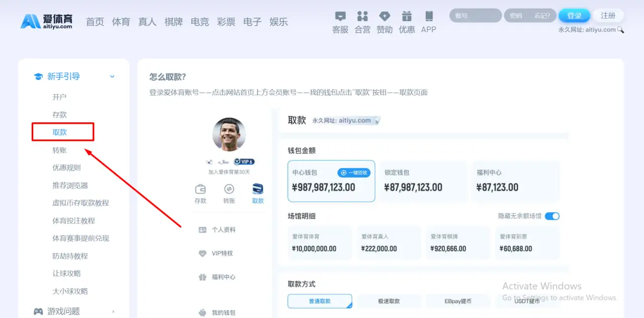Go to 首页 in top navigation
644x318 pixels.
coord(95,22)
